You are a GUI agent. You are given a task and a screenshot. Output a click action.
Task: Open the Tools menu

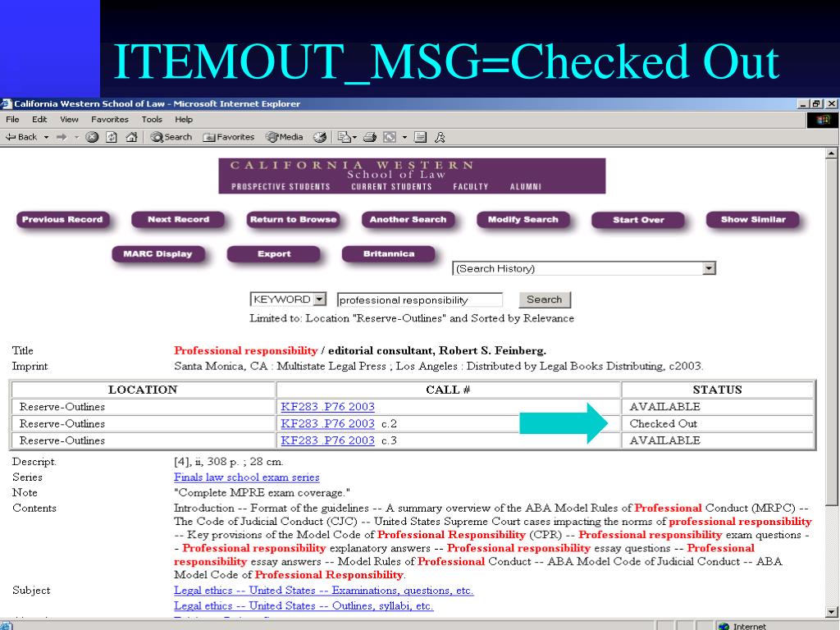152,120
